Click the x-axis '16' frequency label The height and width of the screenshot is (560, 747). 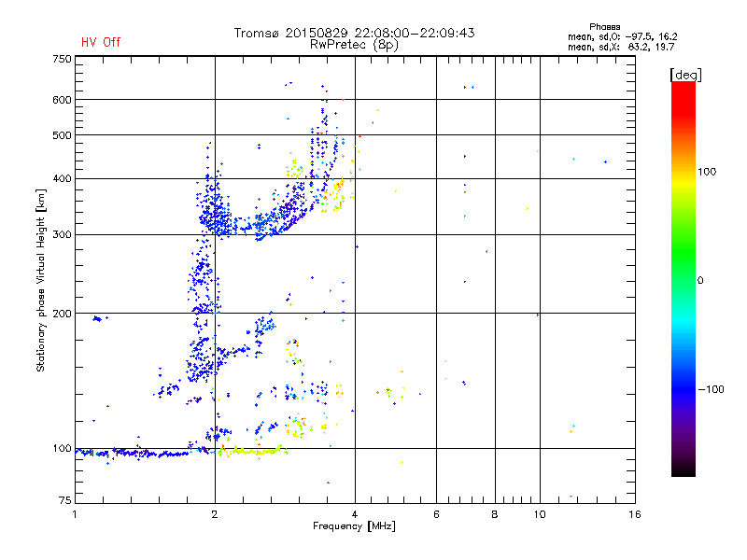[635, 514]
